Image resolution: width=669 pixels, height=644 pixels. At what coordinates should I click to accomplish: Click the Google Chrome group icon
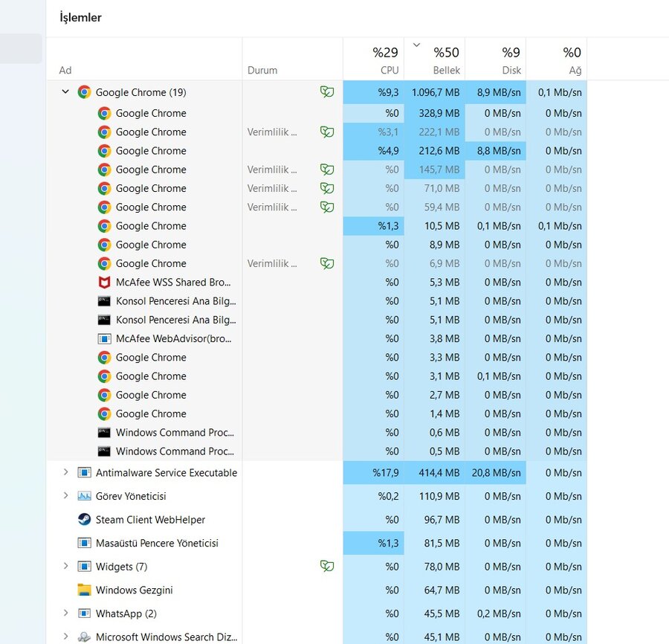click(x=84, y=92)
